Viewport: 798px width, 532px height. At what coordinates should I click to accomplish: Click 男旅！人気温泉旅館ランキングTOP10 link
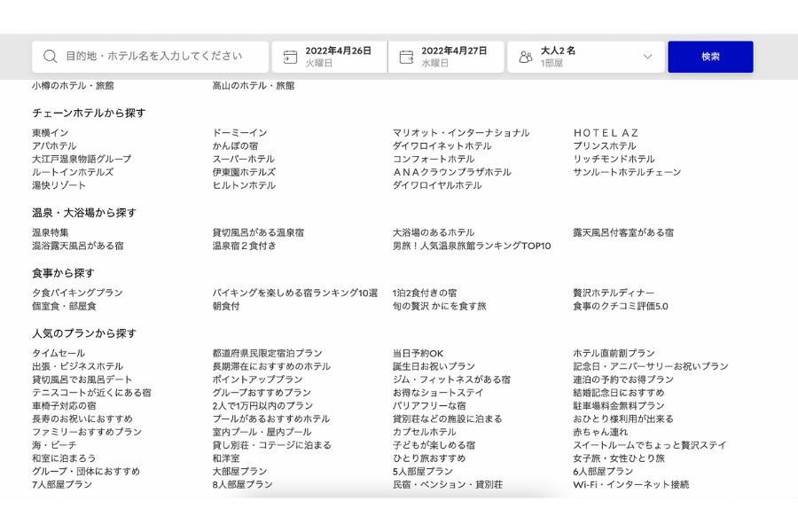(472, 246)
